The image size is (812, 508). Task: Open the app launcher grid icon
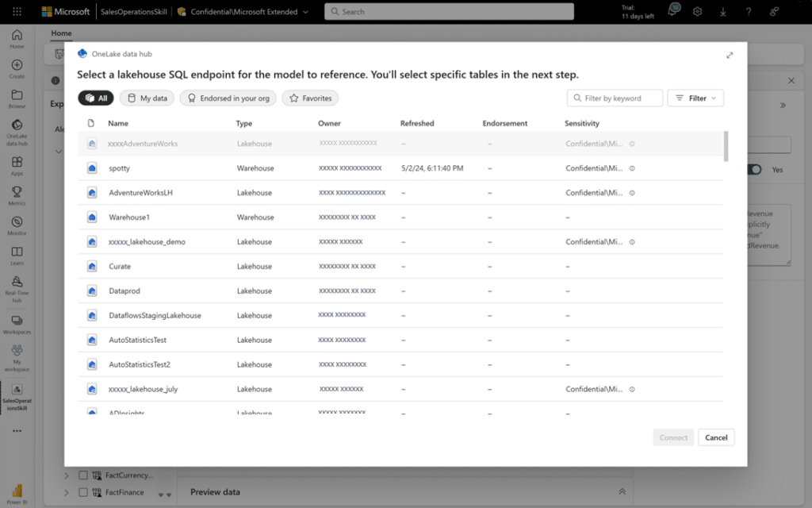(x=17, y=11)
